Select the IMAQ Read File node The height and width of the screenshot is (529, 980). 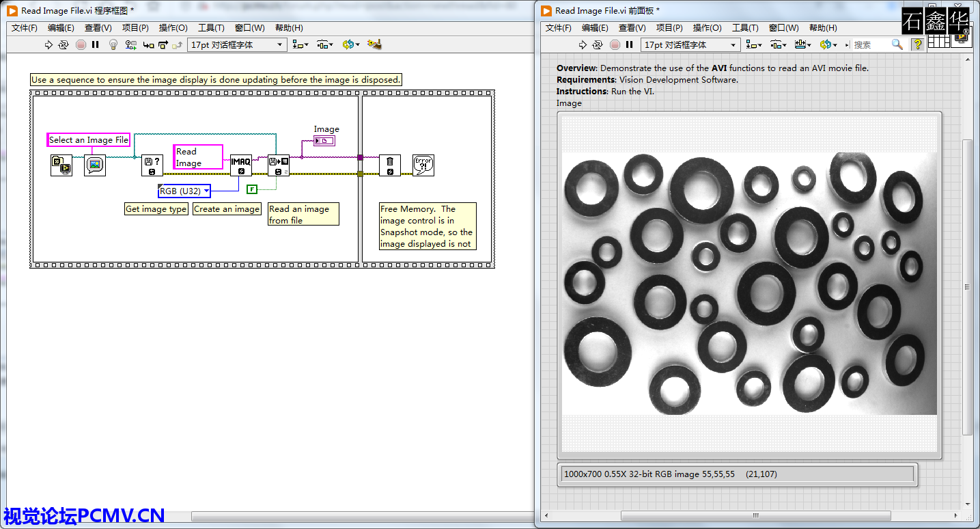tap(279, 165)
